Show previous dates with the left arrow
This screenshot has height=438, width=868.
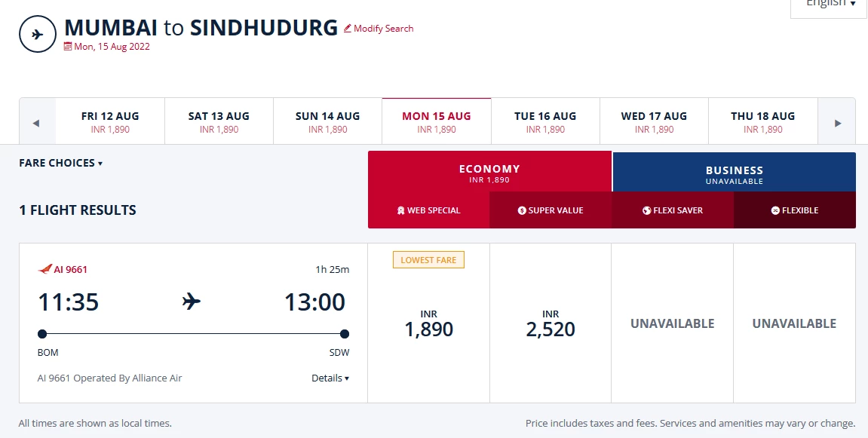(x=36, y=123)
